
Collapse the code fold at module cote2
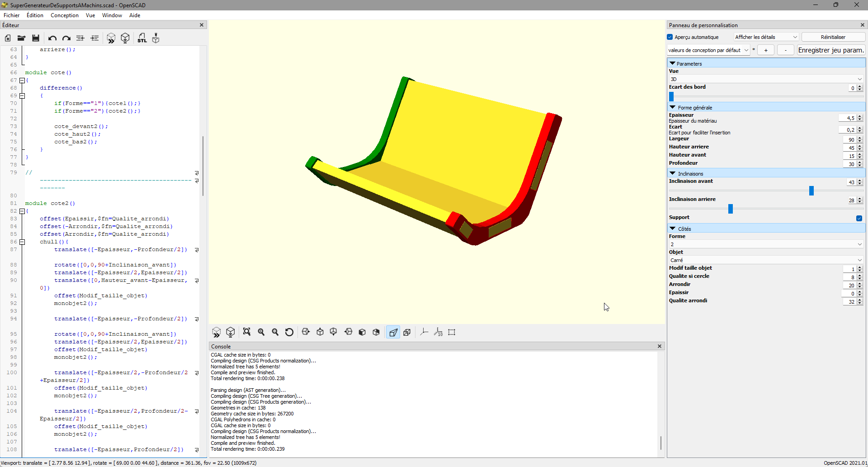coord(22,211)
